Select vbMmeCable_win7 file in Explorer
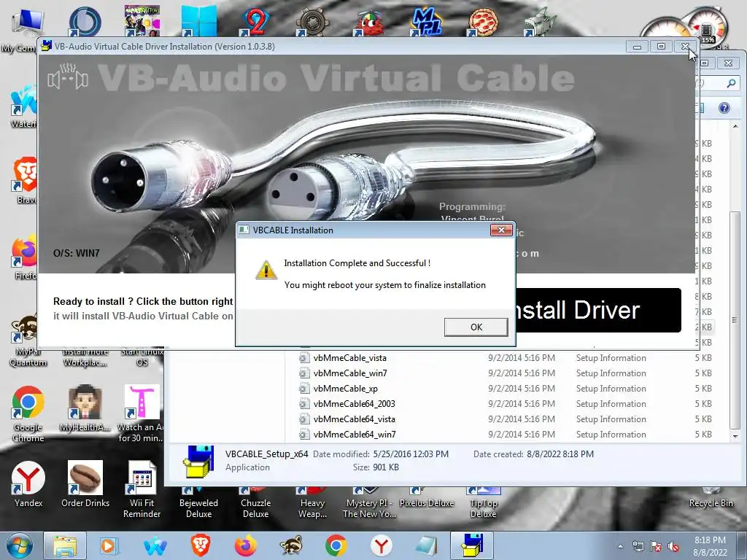747x560 pixels. pyautogui.click(x=349, y=373)
